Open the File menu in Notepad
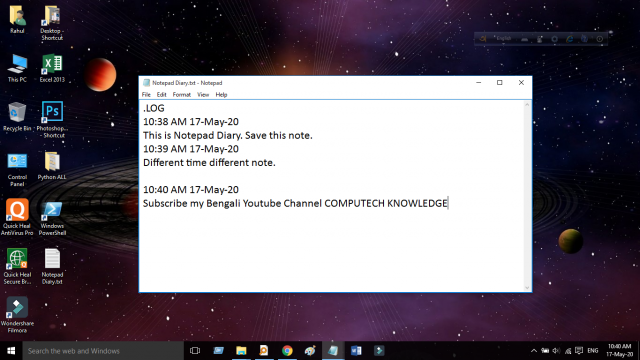This screenshot has width=640, height=360. pyautogui.click(x=146, y=95)
